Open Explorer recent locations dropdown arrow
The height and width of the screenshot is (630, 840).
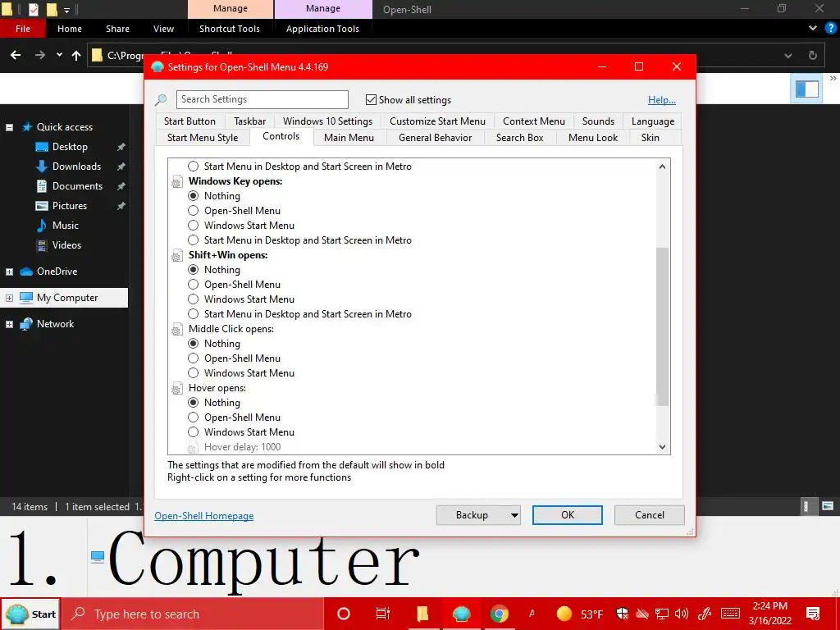pos(59,55)
